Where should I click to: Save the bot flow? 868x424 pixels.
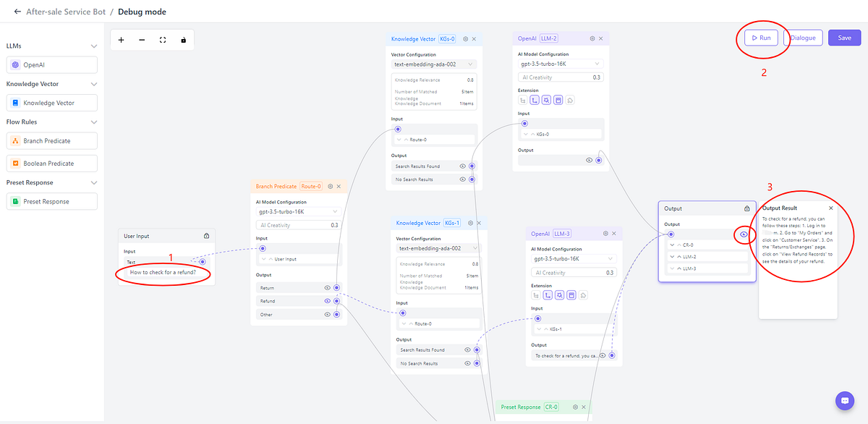[x=845, y=38]
